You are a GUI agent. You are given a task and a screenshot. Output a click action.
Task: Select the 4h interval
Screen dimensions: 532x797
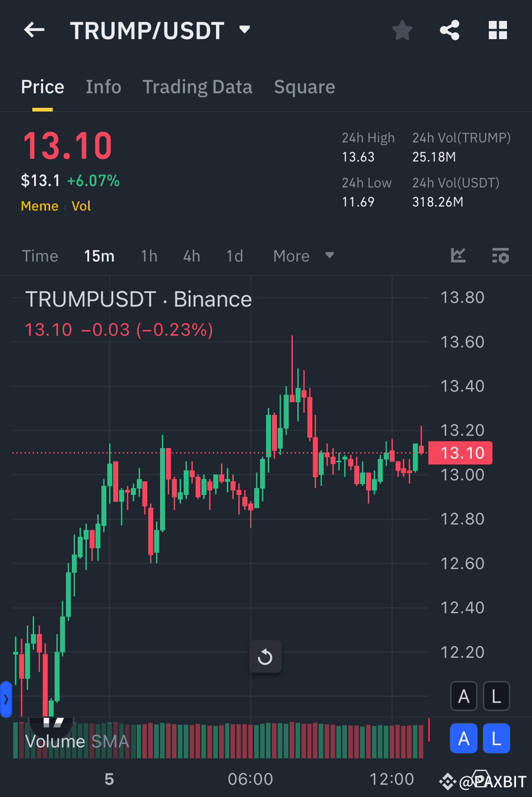[x=191, y=256]
